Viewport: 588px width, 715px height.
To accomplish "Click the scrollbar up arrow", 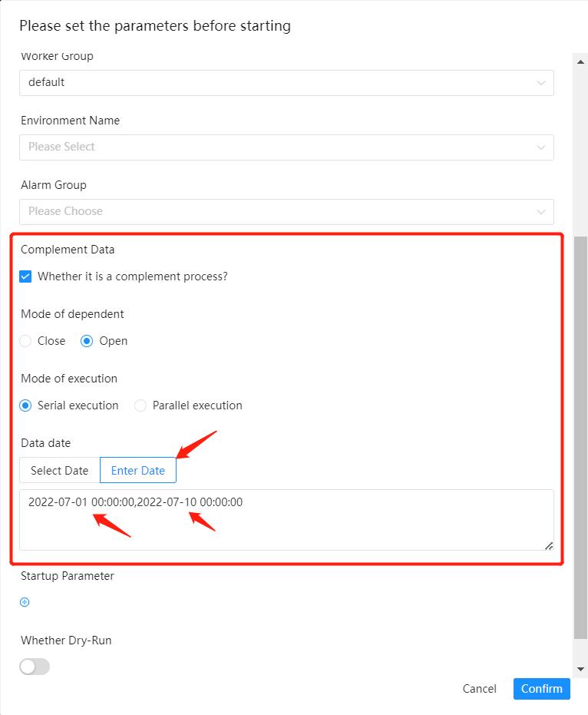I will click(581, 61).
